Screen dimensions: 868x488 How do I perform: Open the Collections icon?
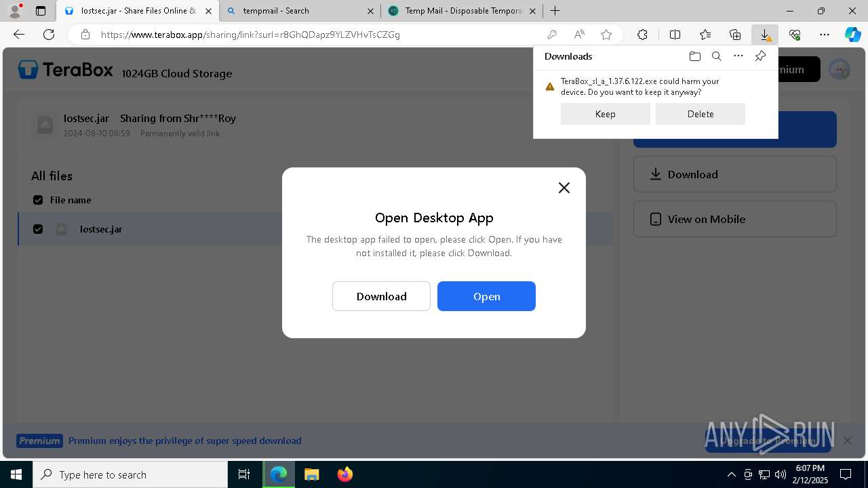point(735,35)
